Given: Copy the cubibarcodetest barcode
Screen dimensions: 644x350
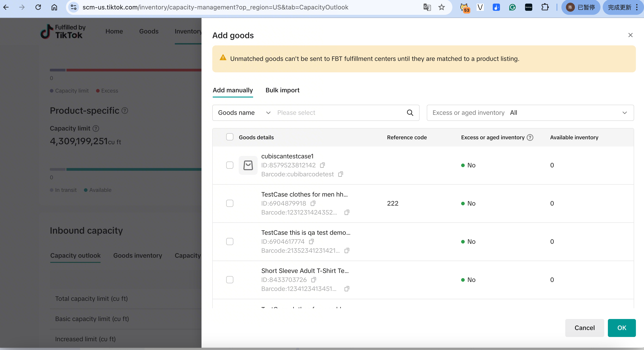Looking at the screenshot, I should point(340,174).
